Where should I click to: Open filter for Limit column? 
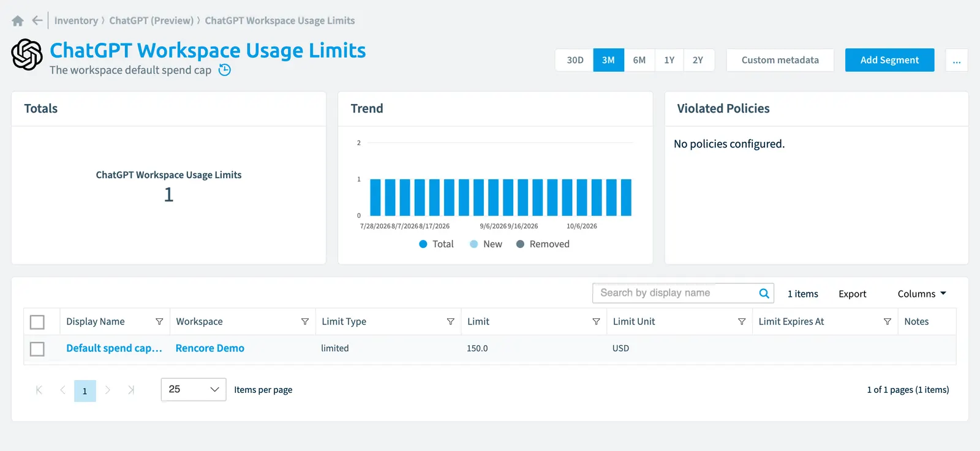tap(596, 321)
